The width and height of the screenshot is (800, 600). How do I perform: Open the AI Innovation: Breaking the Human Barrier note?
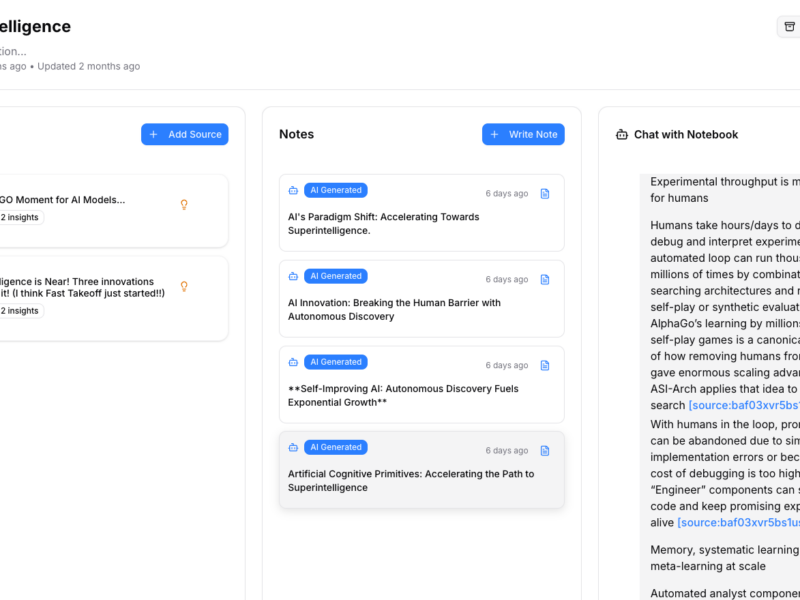[x=394, y=310]
